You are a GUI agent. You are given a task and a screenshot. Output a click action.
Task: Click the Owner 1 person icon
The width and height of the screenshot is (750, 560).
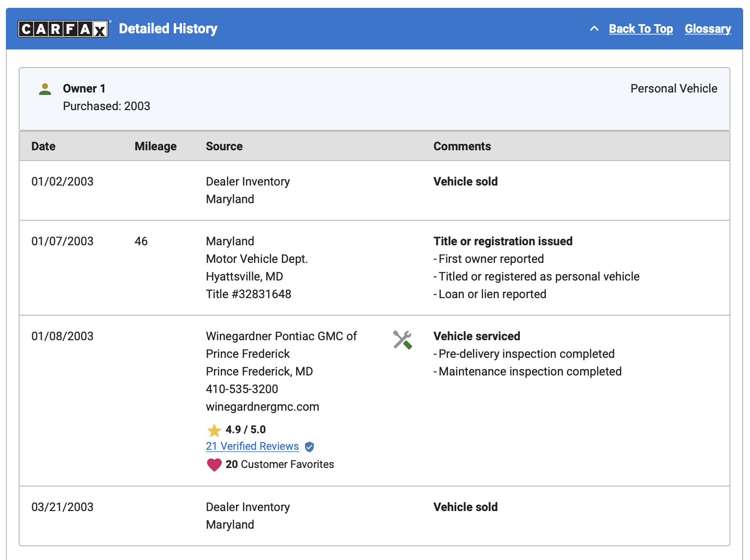[x=45, y=89]
